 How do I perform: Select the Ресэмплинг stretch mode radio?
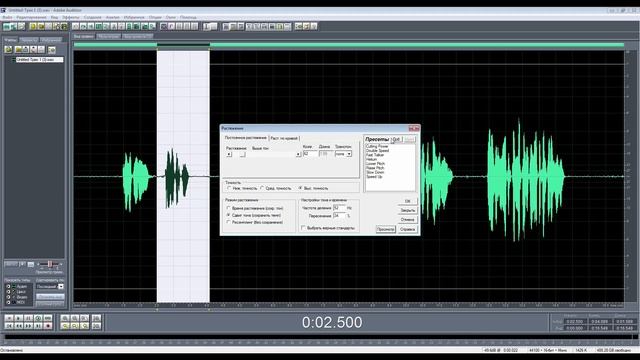tap(229, 222)
